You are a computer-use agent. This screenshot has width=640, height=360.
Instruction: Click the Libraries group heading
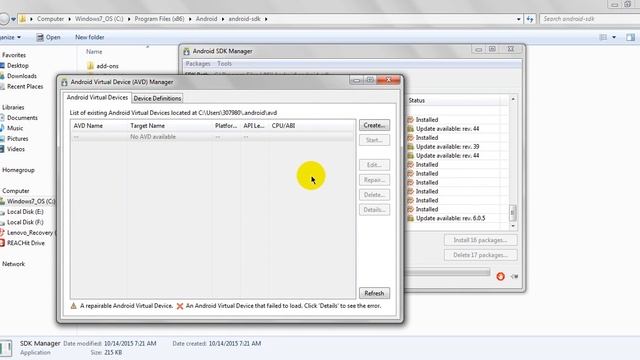(x=13, y=107)
